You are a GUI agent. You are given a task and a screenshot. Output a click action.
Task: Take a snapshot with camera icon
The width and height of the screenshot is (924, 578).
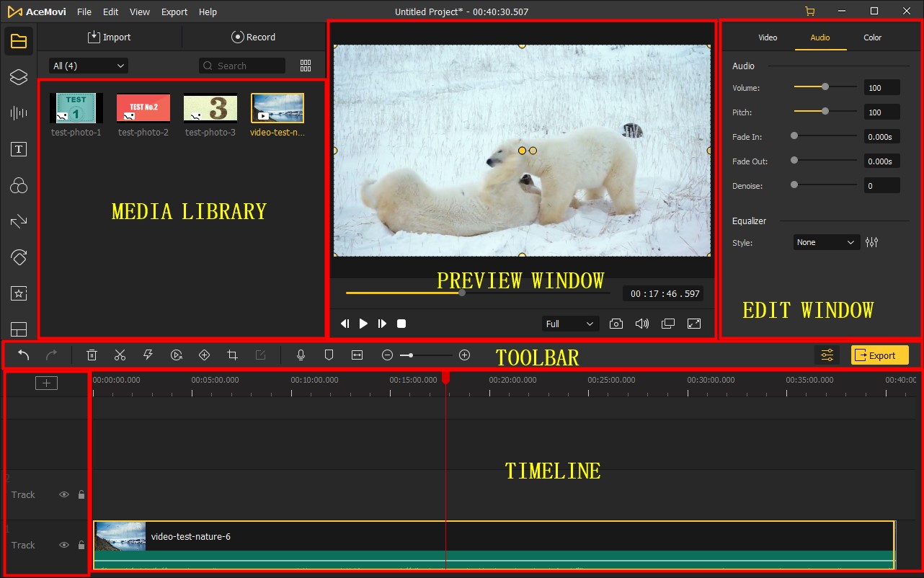pos(616,324)
